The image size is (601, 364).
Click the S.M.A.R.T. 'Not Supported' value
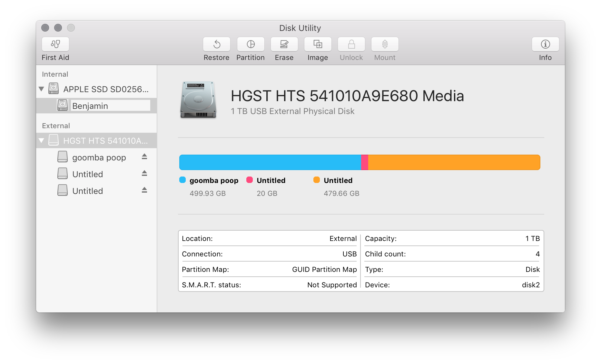(x=332, y=285)
